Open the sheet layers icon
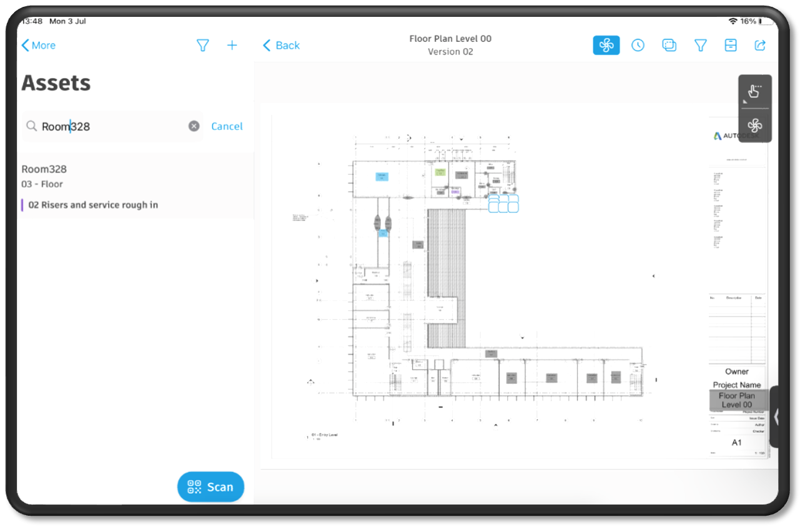Image resolution: width=805 pixels, height=532 pixels. pyautogui.click(x=669, y=45)
